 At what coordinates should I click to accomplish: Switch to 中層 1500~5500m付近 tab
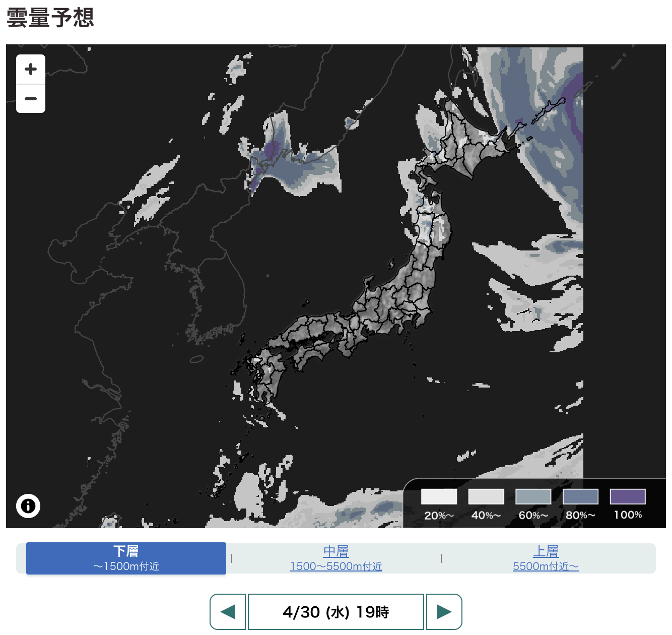click(x=336, y=558)
